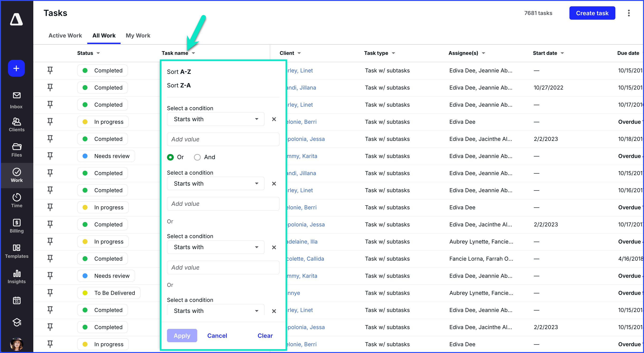Open the Files section in sidebar
644x353 pixels.
[16, 150]
